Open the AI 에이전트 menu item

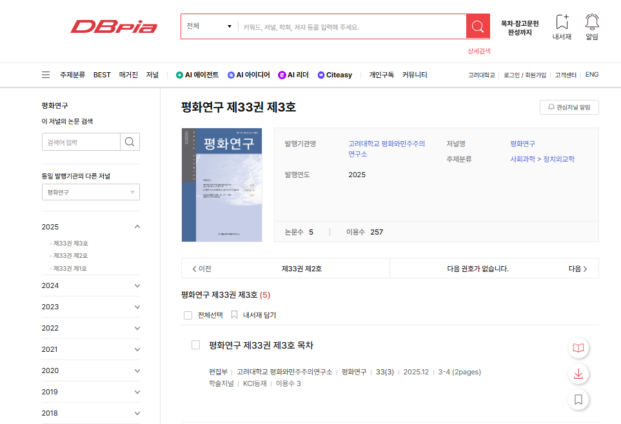click(x=197, y=75)
